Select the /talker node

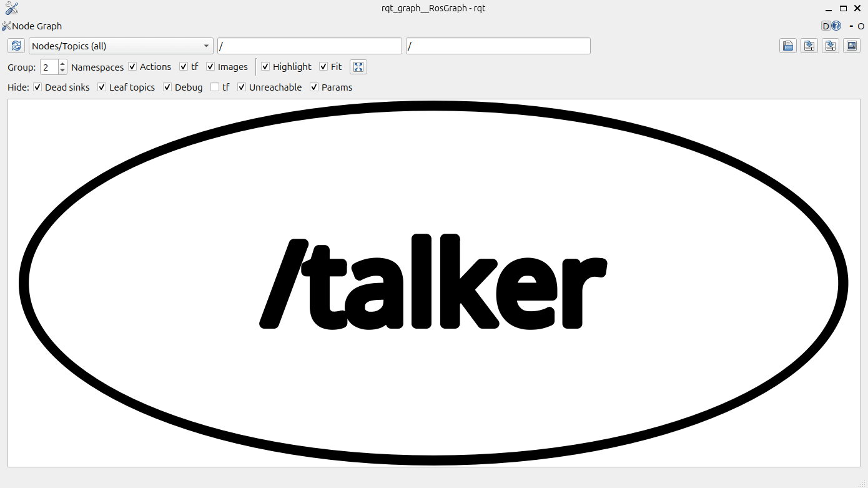pos(433,282)
